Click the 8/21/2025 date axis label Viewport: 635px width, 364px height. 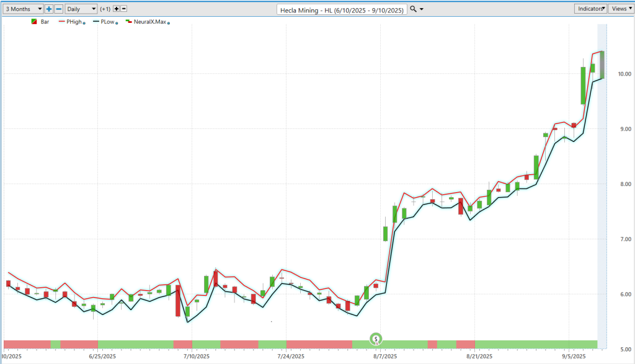479,357
